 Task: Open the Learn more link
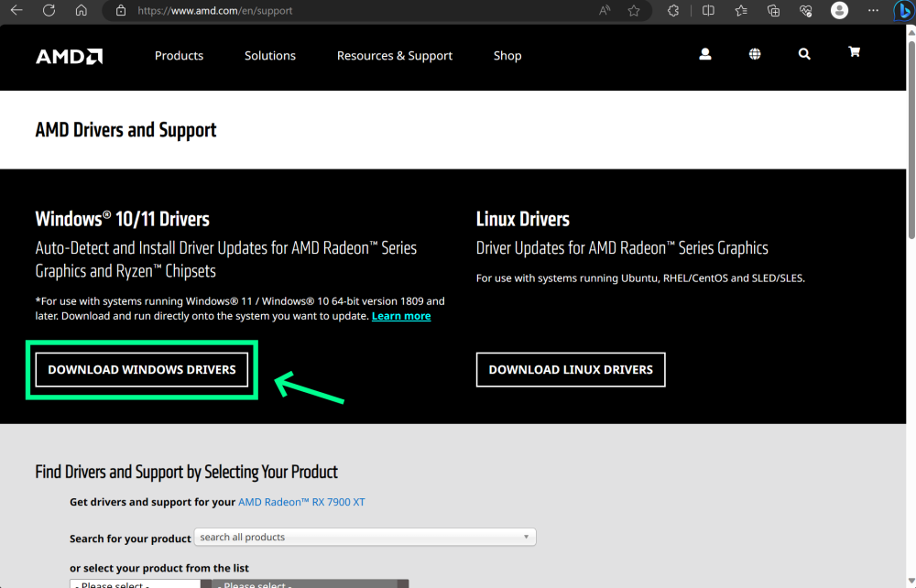click(x=401, y=316)
